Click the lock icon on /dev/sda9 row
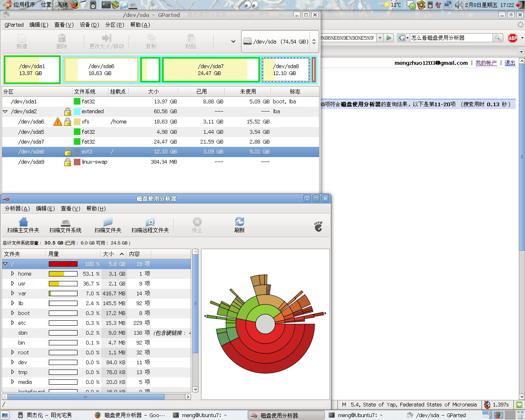The width and height of the screenshot is (525, 420). [68, 162]
